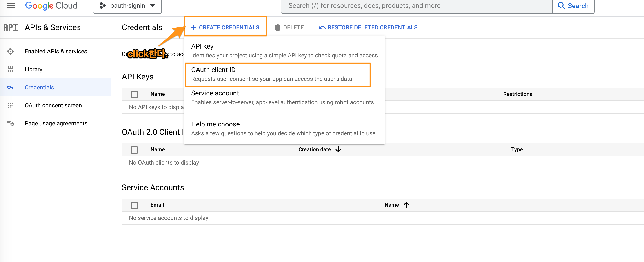Check the API Keys select-all checkbox
644x262 pixels.
[x=134, y=95]
